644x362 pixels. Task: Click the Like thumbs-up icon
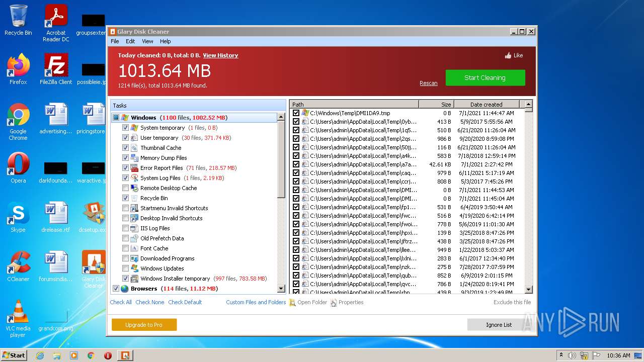click(x=508, y=55)
